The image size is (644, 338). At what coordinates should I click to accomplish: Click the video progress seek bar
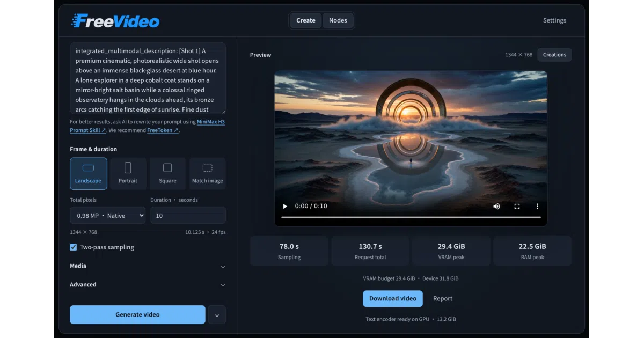(411, 217)
